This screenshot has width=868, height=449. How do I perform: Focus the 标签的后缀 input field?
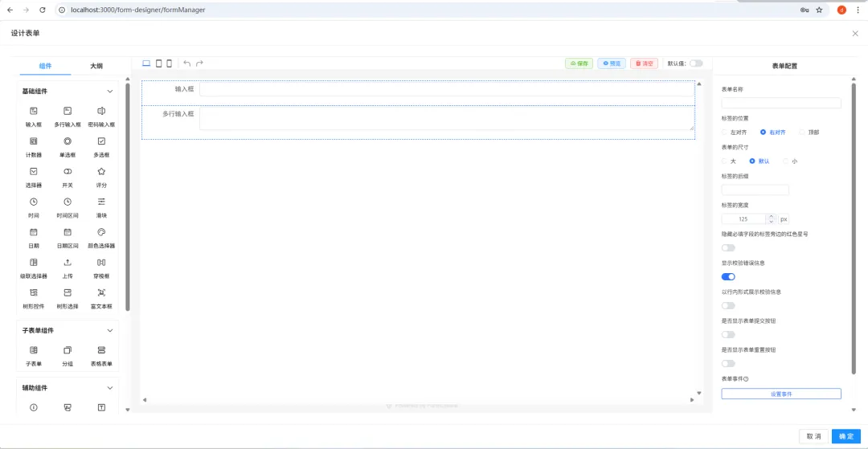pos(755,190)
